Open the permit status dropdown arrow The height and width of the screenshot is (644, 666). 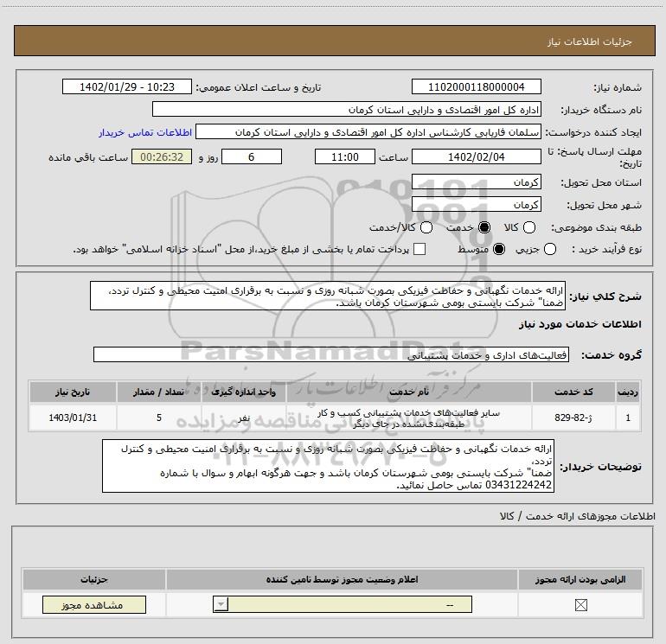221,604
